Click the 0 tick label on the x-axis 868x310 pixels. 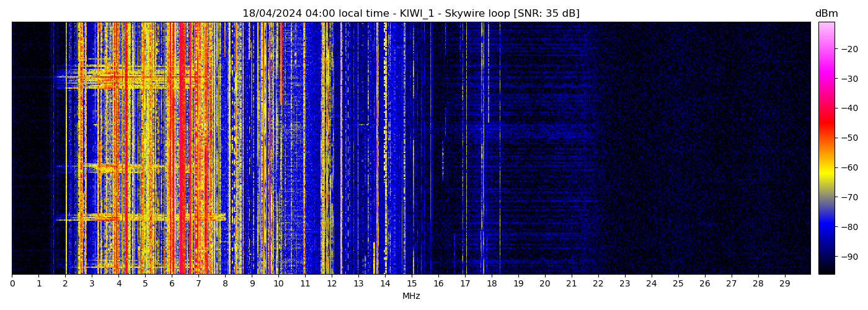[12, 284]
